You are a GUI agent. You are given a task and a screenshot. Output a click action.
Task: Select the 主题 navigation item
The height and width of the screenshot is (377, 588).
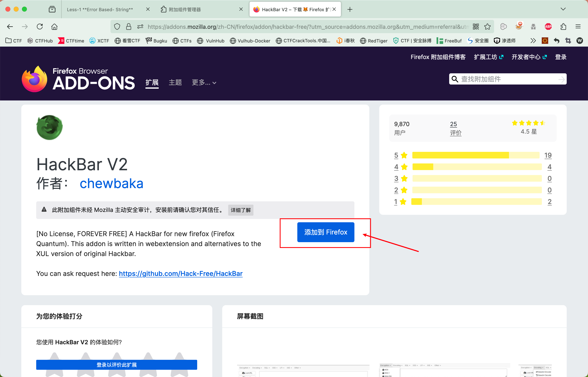[x=175, y=82]
